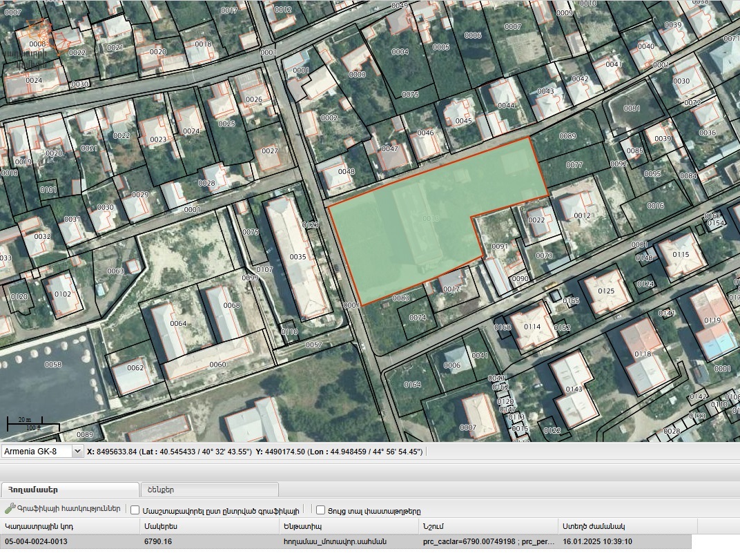The height and width of the screenshot is (560, 740).
Task: Sort by Ստեղծ ժամանակ column header
Action: pos(627,526)
